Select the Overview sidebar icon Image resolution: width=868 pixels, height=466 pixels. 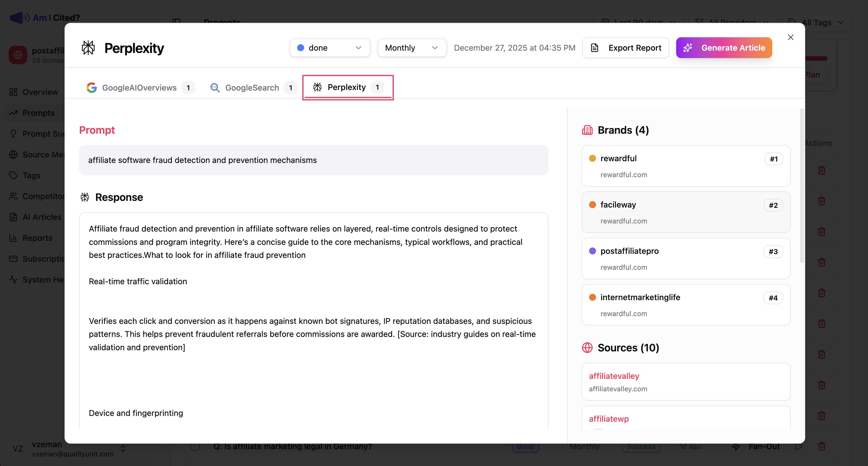pos(14,92)
